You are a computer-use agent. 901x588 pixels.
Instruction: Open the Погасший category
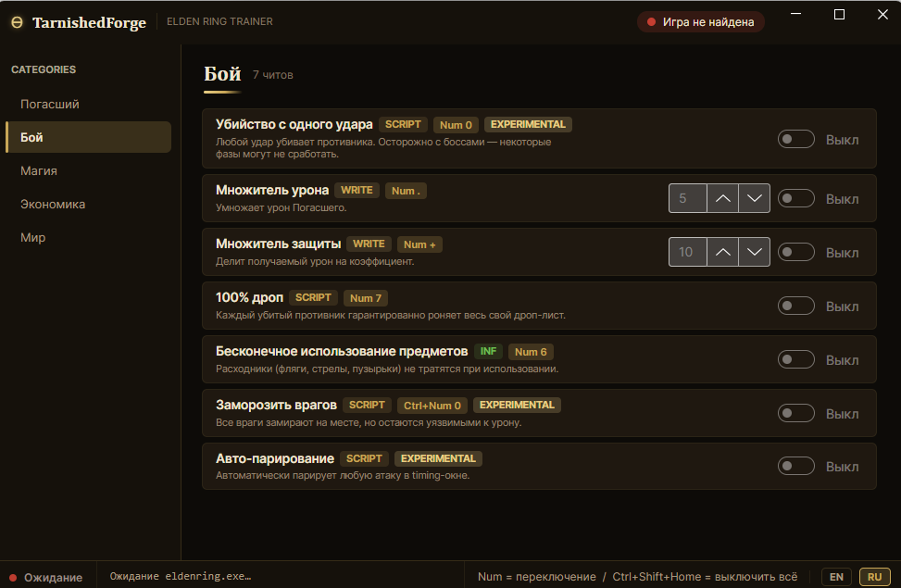[89, 104]
